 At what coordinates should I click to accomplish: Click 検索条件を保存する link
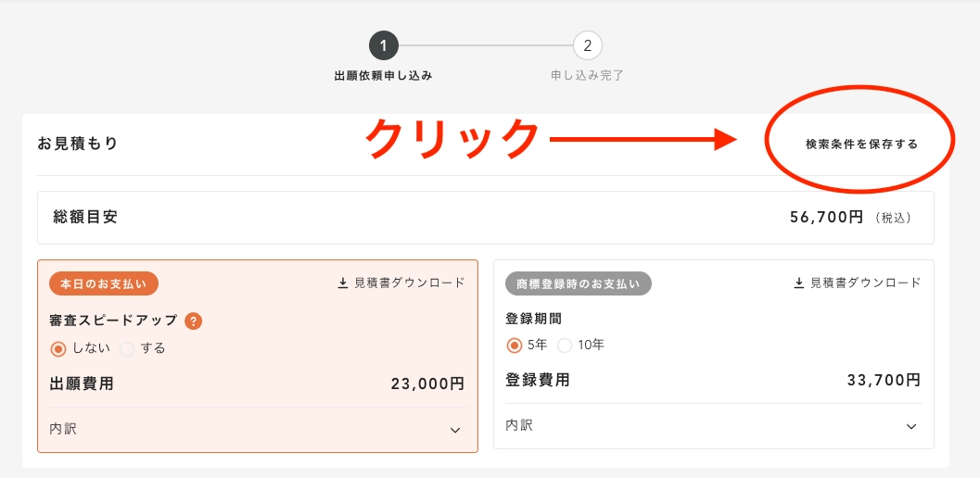pos(861,145)
